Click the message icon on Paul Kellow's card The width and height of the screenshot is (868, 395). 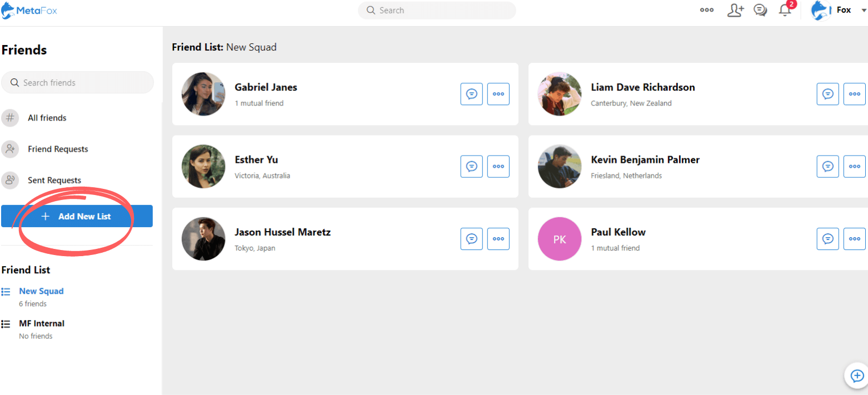click(x=827, y=239)
